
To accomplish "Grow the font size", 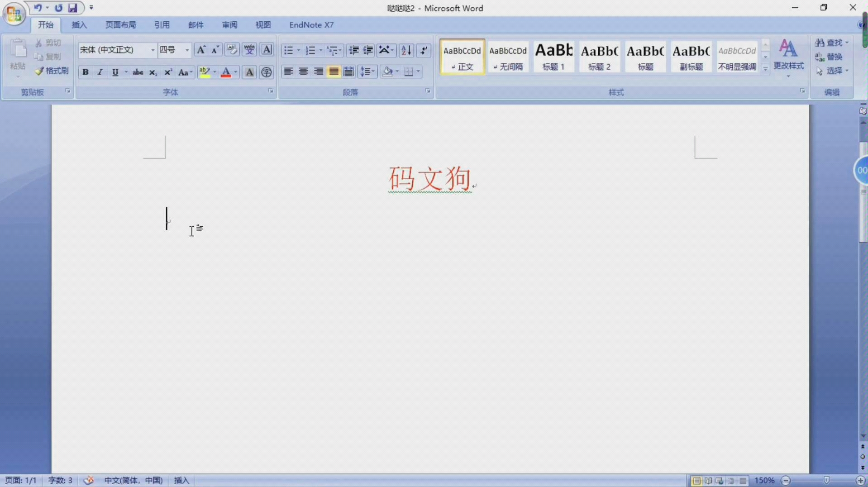I will [201, 50].
